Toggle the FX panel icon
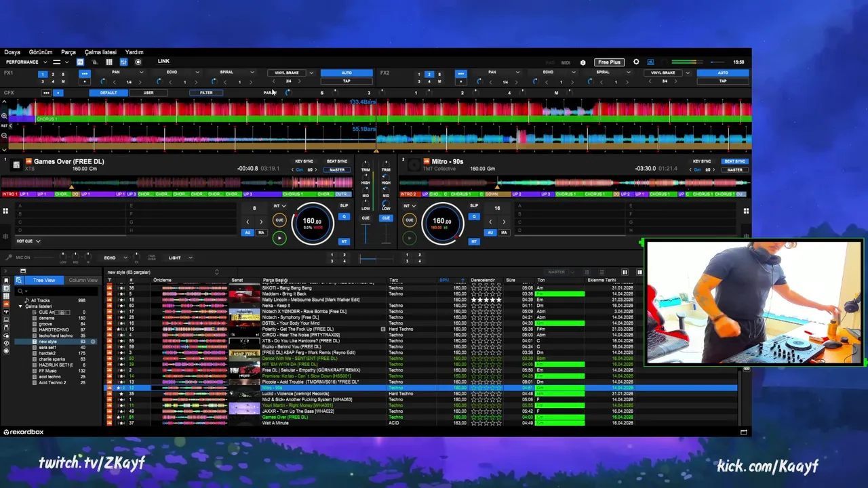868x488 pixels. click(x=80, y=62)
